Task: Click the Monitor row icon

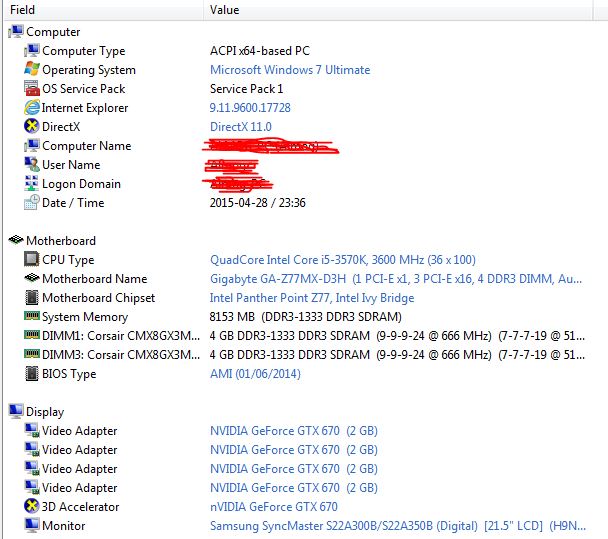Action: [x=32, y=526]
